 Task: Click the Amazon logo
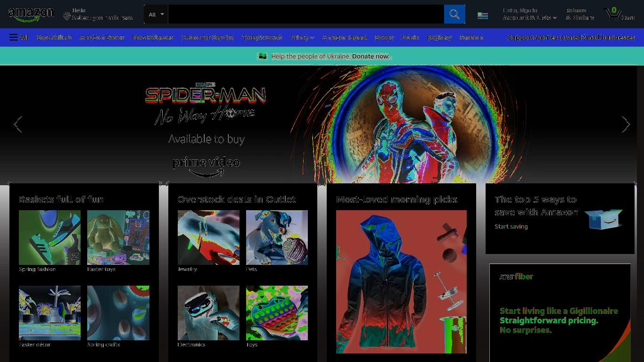31,14
